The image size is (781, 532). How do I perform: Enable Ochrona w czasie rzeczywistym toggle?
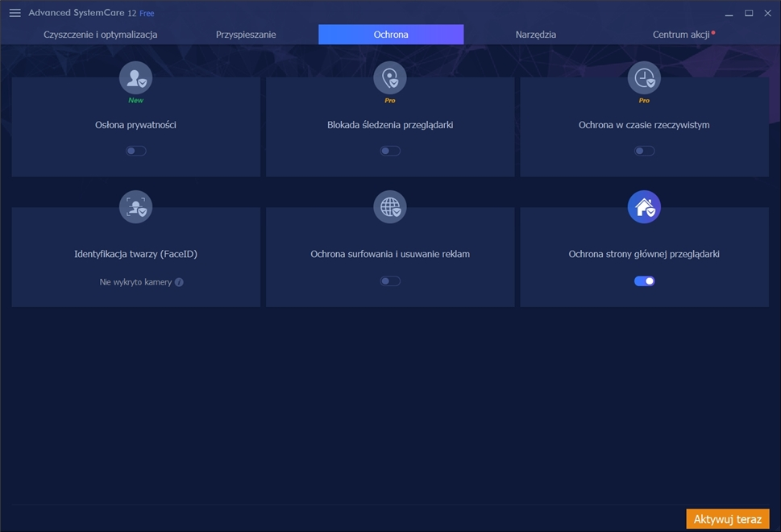(x=644, y=151)
